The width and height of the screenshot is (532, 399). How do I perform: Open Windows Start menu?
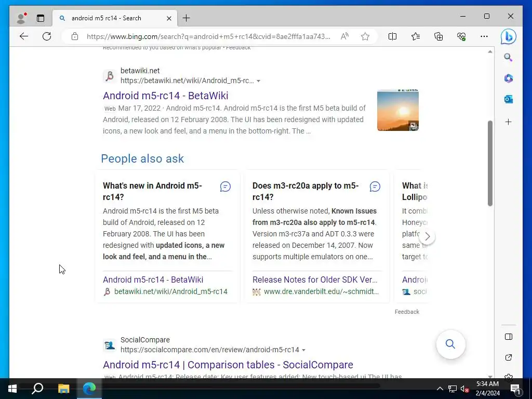point(12,389)
